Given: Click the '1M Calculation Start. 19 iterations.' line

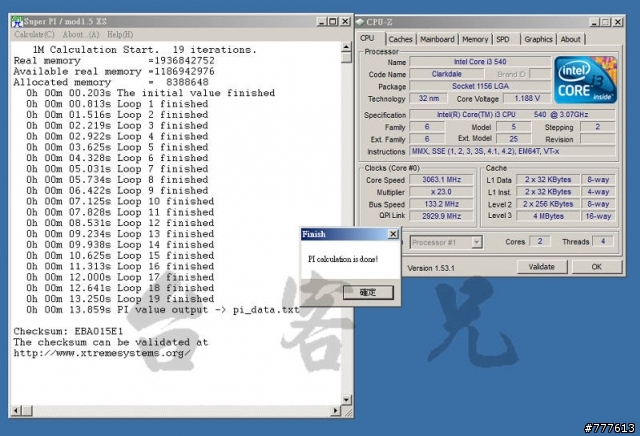Looking at the screenshot, I should [144, 50].
